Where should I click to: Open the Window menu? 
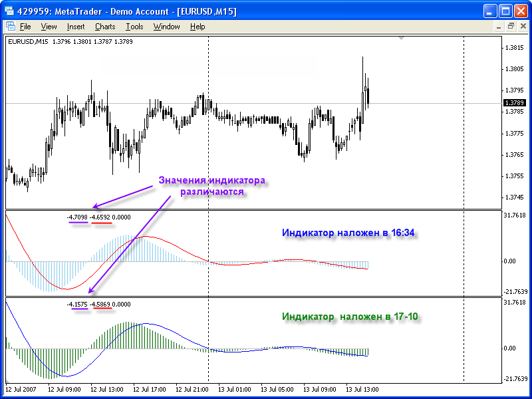(x=167, y=27)
